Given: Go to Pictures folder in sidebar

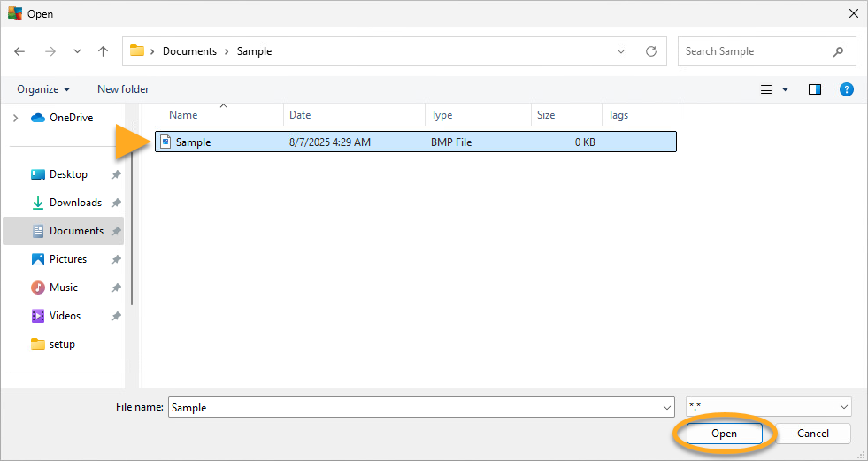Looking at the screenshot, I should click(68, 259).
